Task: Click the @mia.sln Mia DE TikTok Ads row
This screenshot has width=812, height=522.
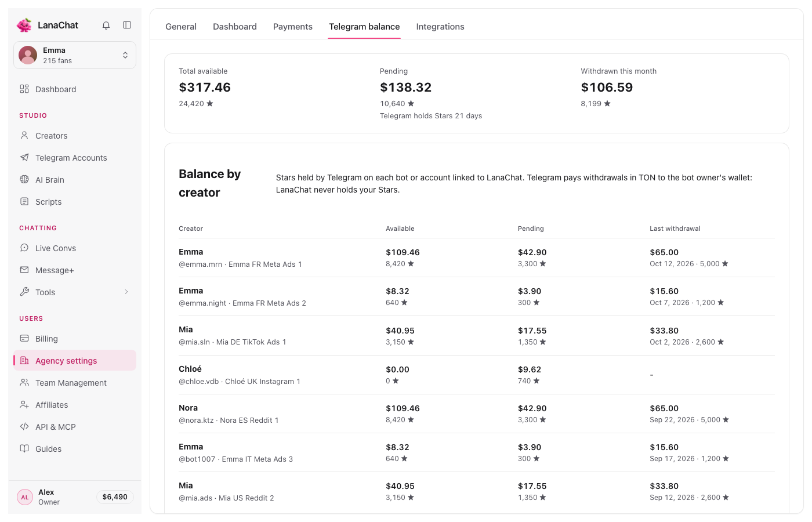Action: click(x=477, y=336)
